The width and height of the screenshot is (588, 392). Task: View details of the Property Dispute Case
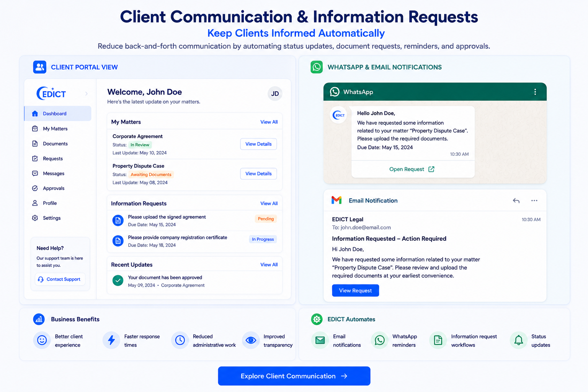click(258, 174)
